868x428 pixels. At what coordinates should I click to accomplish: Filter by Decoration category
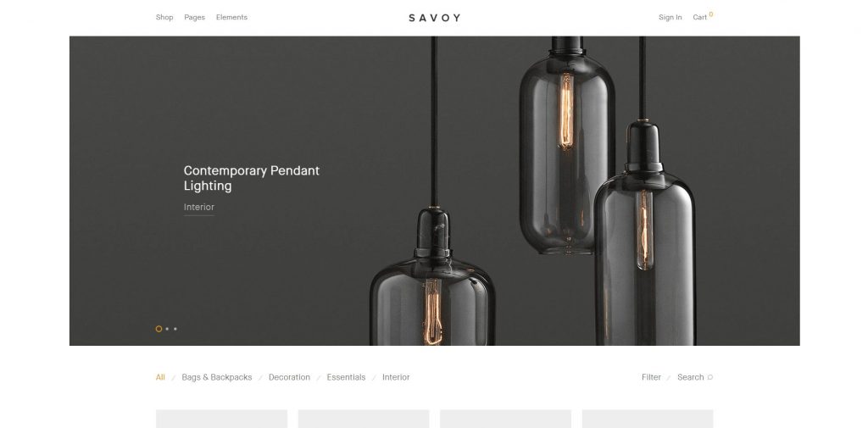point(289,377)
